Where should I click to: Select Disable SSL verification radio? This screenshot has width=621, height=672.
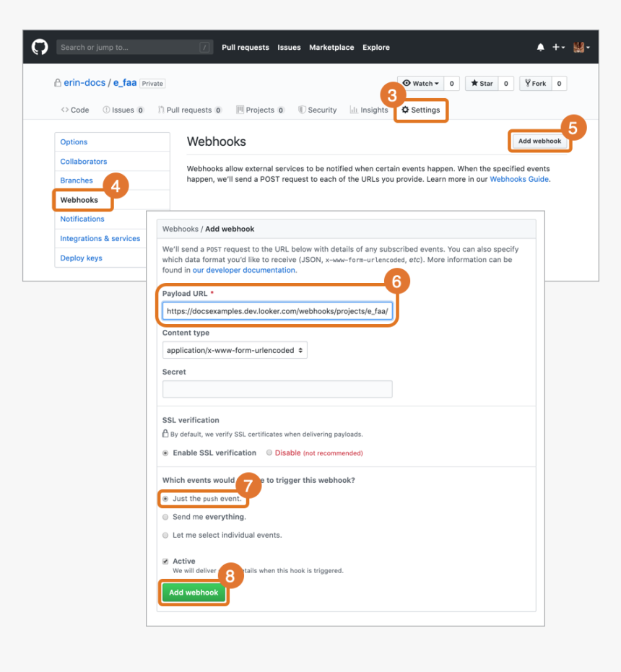tap(269, 453)
